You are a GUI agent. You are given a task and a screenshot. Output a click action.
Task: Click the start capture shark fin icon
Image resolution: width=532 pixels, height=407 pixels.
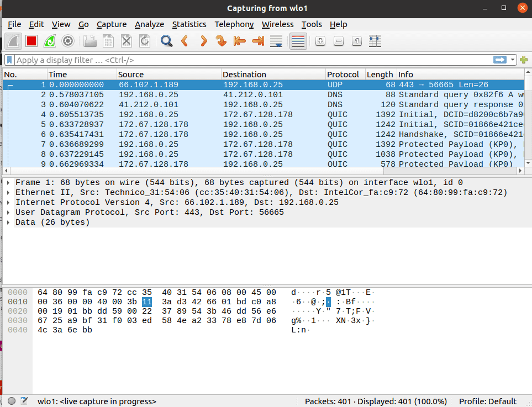pyautogui.click(x=13, y=41)
